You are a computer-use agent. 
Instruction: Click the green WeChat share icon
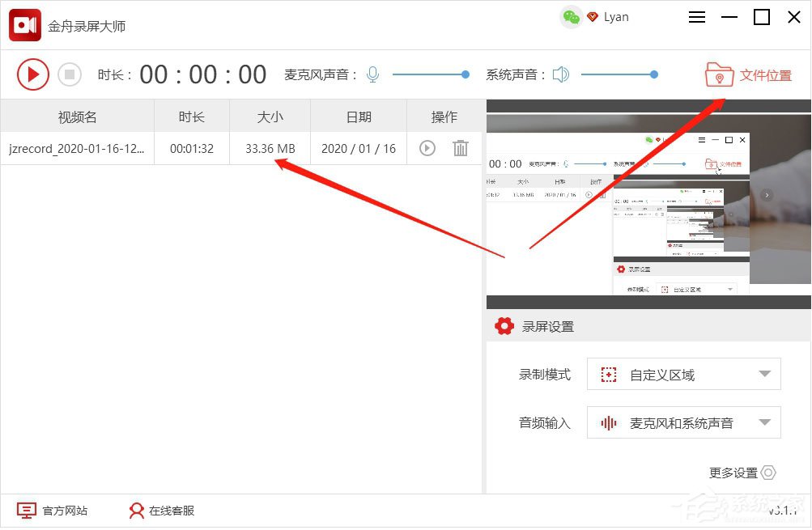click(571, 16)
